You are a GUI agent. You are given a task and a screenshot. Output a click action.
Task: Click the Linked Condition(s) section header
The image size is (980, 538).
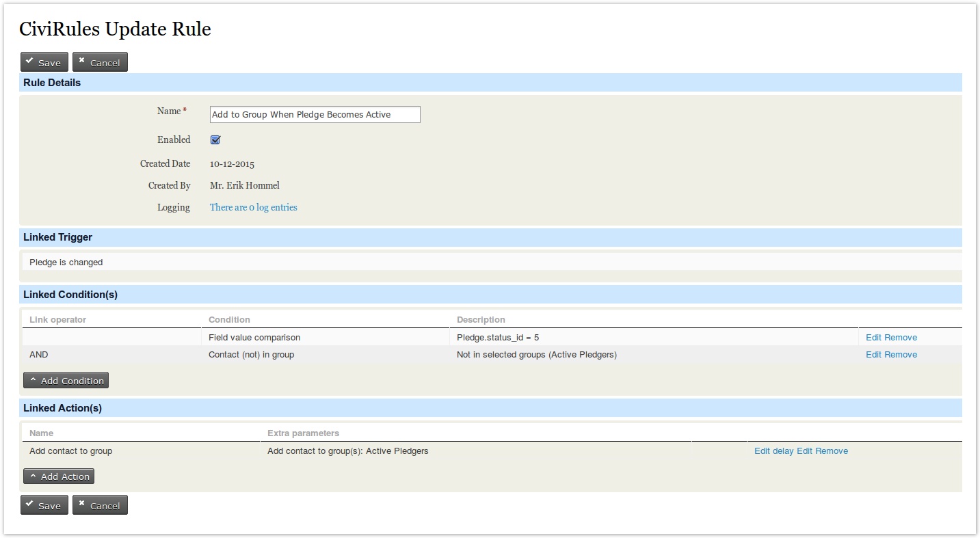70,295
